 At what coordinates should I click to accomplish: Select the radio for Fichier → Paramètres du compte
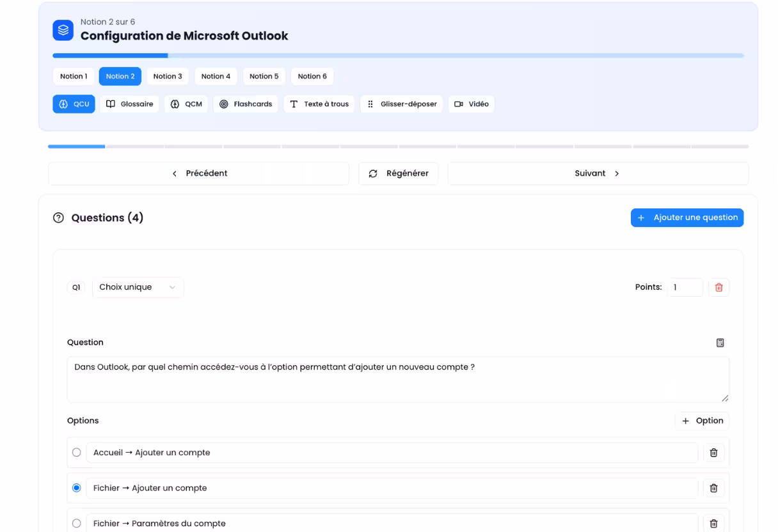click(77, 524)
